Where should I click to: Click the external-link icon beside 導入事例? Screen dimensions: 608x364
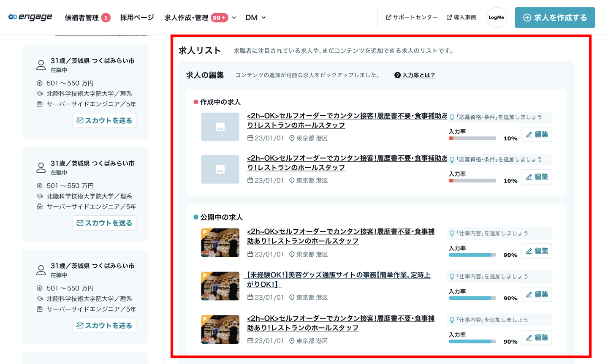tap(449, 17)
